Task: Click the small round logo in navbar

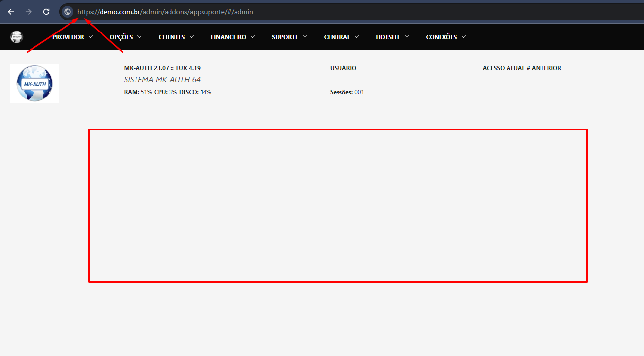Action: coord(17,37)
